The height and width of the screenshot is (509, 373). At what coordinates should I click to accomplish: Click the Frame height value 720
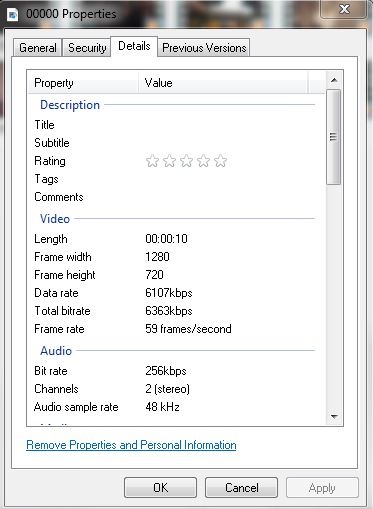[154, 275]
